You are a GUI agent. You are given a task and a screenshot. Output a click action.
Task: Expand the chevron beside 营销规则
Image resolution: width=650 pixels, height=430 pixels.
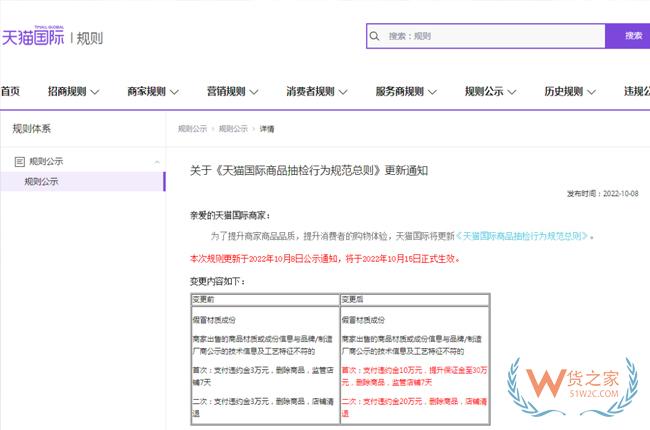(254, 92)
